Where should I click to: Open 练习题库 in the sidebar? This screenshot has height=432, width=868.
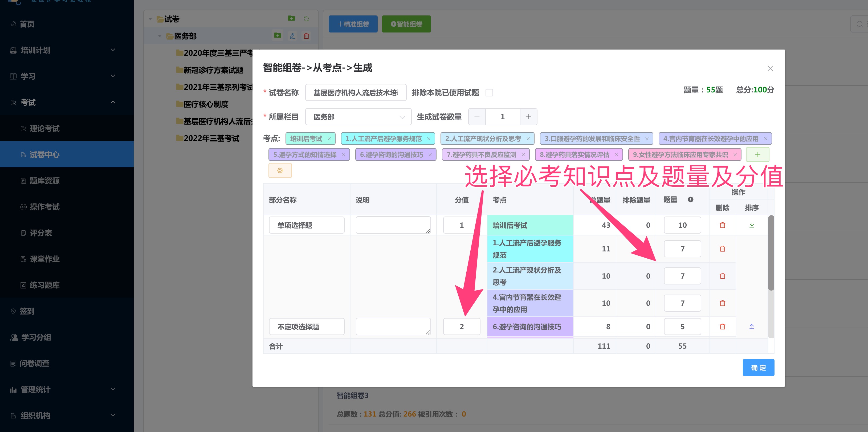(67, 285)
